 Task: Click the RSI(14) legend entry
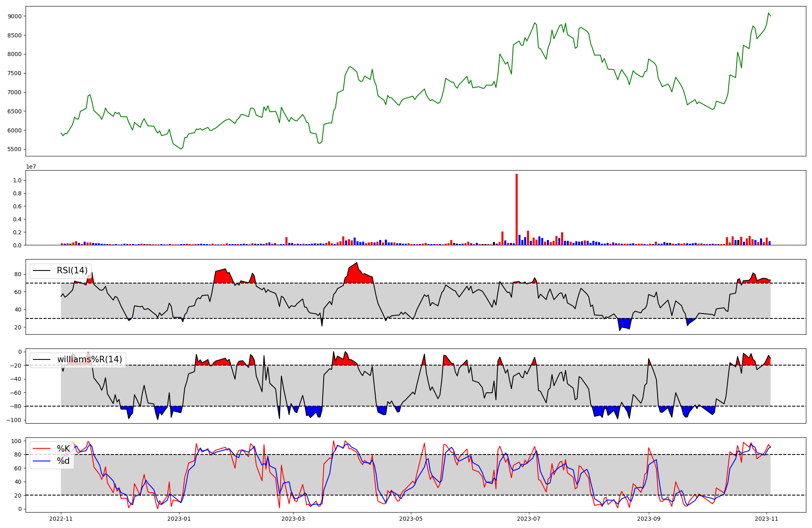tap(72, 270)
